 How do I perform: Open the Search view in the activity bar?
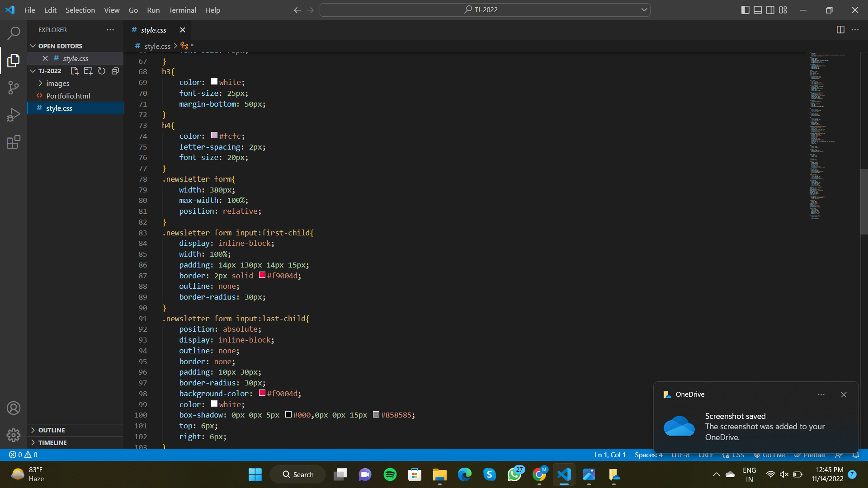click(14, 33)
